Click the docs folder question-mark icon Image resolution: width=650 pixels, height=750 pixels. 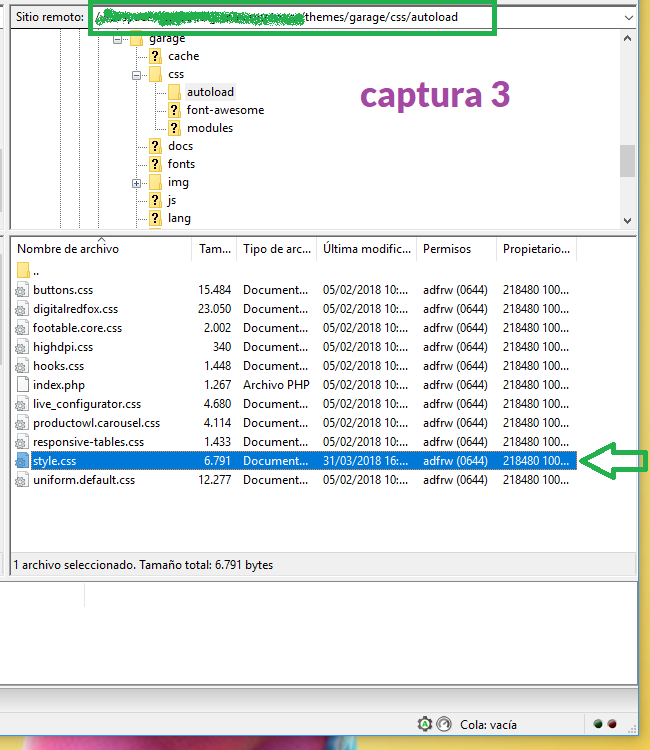[155, 146]
